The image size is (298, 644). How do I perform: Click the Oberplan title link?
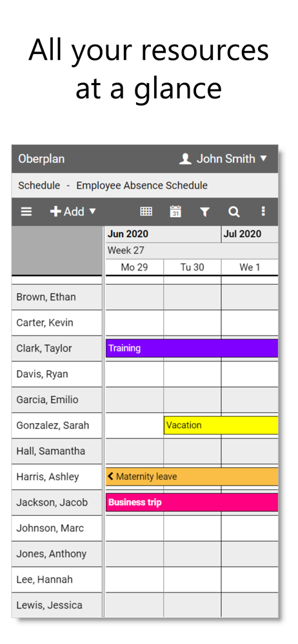point(41,159)
